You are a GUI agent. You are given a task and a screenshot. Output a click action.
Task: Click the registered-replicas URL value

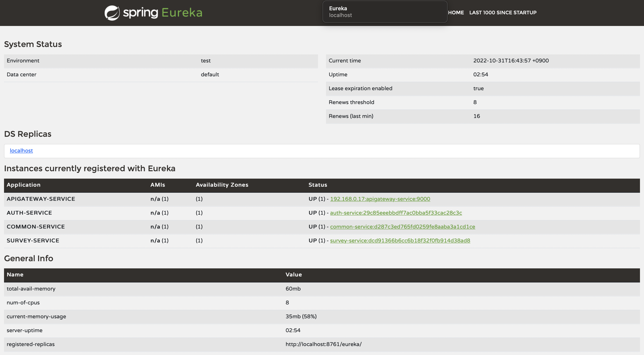323,344
